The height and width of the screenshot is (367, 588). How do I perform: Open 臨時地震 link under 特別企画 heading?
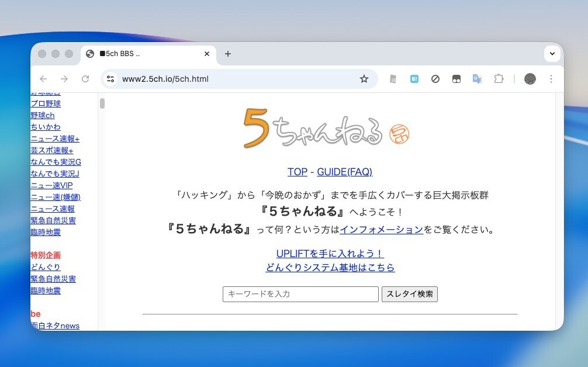coord(46,290)
